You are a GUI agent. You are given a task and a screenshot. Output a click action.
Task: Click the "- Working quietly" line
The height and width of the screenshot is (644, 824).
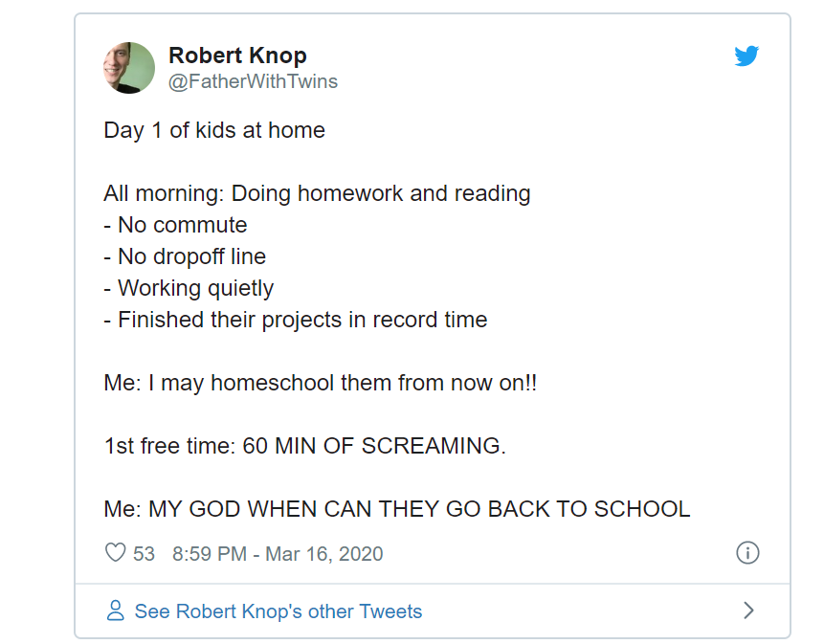click(x=189, y=288)
